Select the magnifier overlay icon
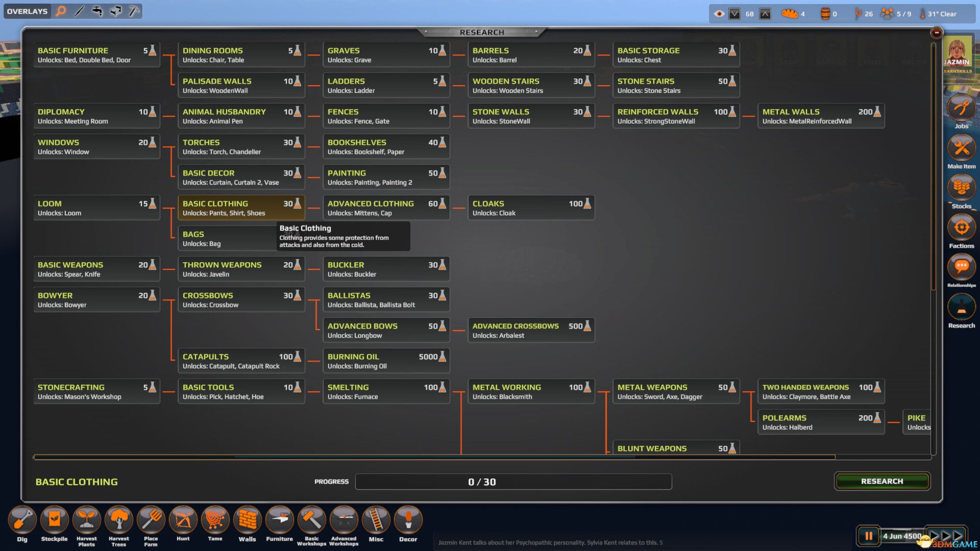Image resolution: width=980 pixels, height=551 pixels. (61, 11)
